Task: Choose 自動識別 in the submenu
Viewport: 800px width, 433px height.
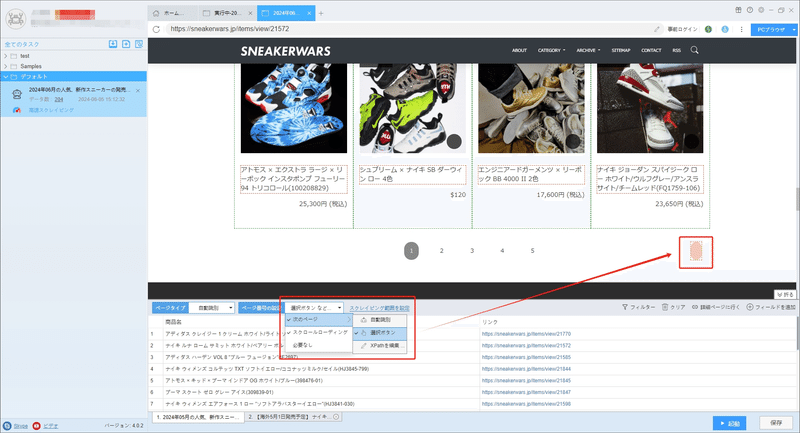Action: click(x=380, y=320)
